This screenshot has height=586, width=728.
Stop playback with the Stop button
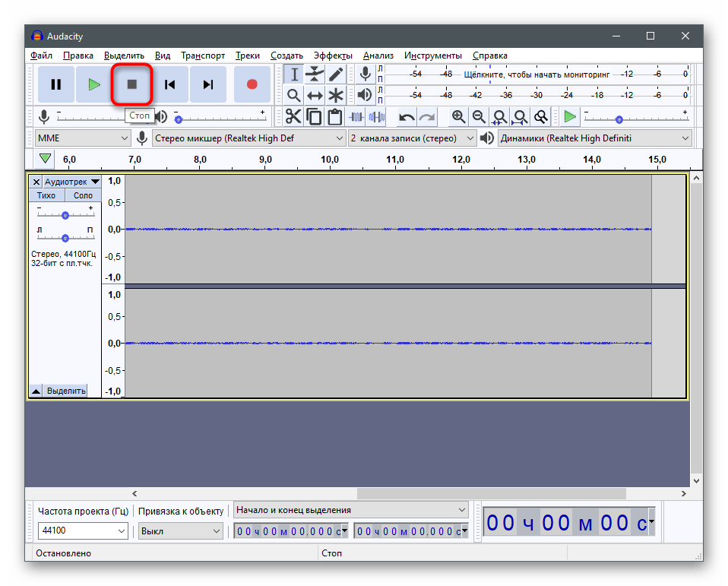click(x=132, y=84)
